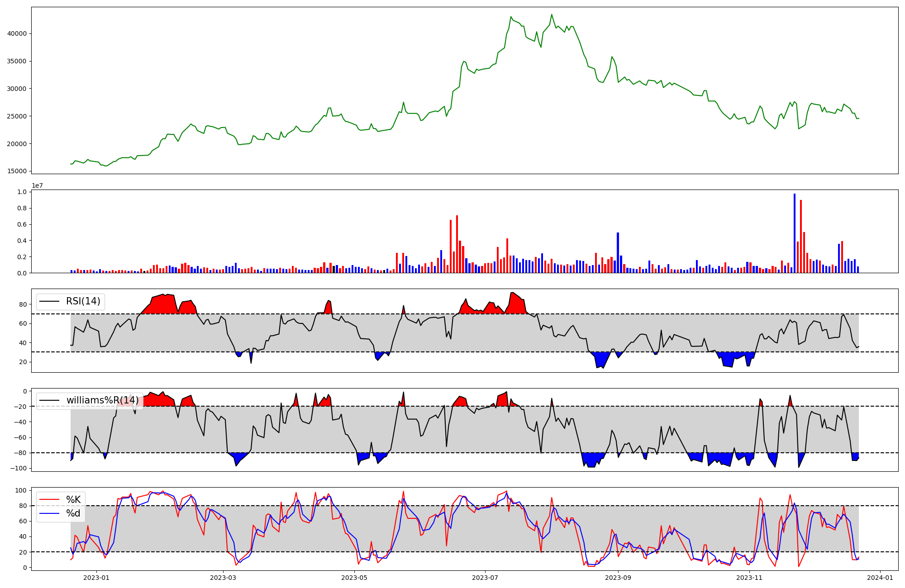Click the red %K legend line sample

pos(50,500)
